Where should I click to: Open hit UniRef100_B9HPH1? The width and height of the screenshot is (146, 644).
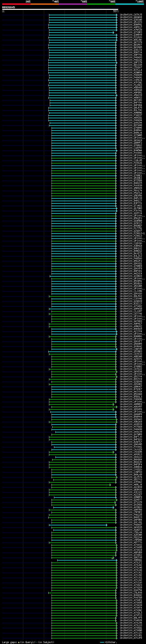(131, 25)
